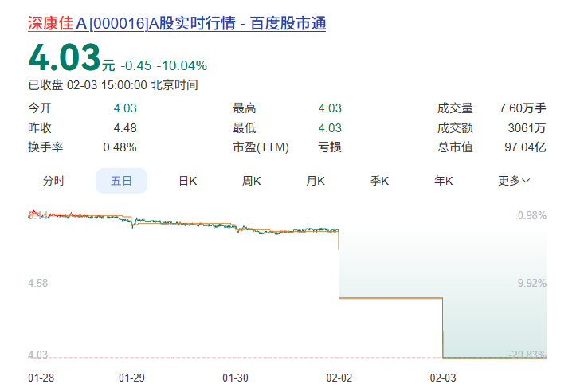Click the closing time 已收盘 02-03 15:00:00 text
584x392 pixels.
[113, 85]
